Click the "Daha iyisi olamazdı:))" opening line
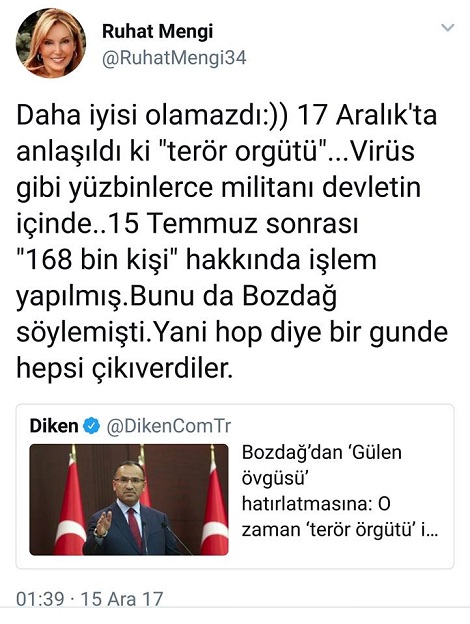The image size is (470, 624). click(x=152, y=115)
